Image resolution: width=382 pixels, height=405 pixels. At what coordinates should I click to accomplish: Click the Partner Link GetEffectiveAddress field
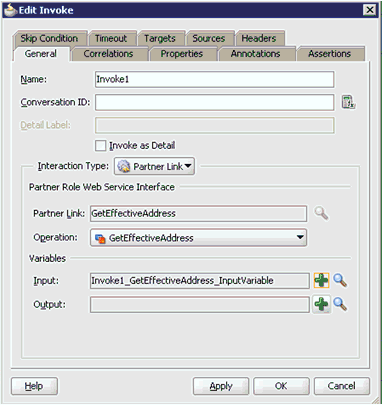(x=198, y=213)
